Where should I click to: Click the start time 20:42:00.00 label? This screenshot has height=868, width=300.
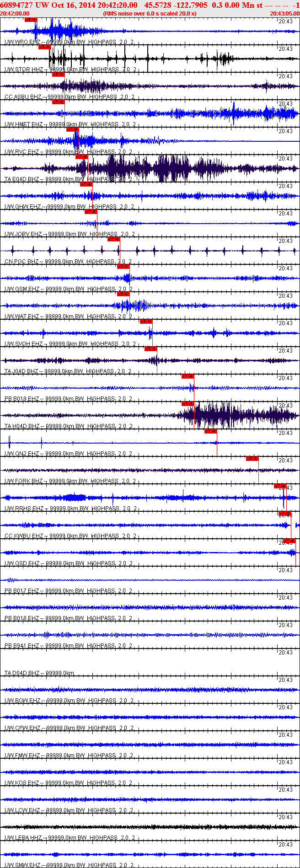coord(15,14)
